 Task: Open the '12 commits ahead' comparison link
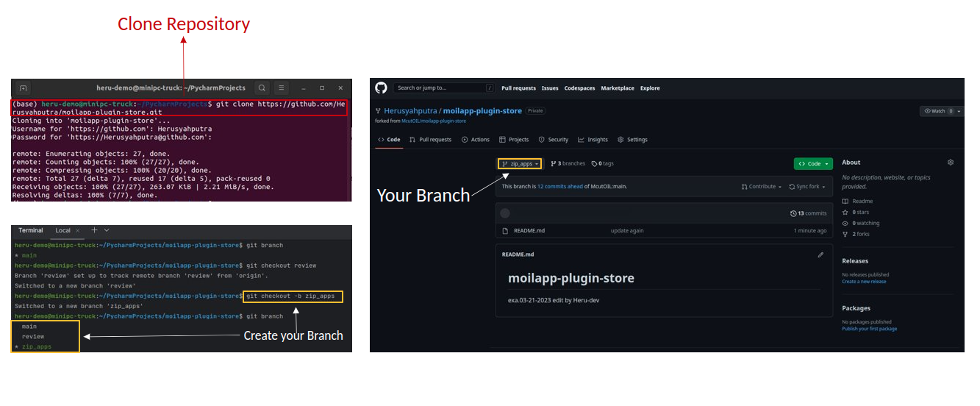(x=559, y=187)
